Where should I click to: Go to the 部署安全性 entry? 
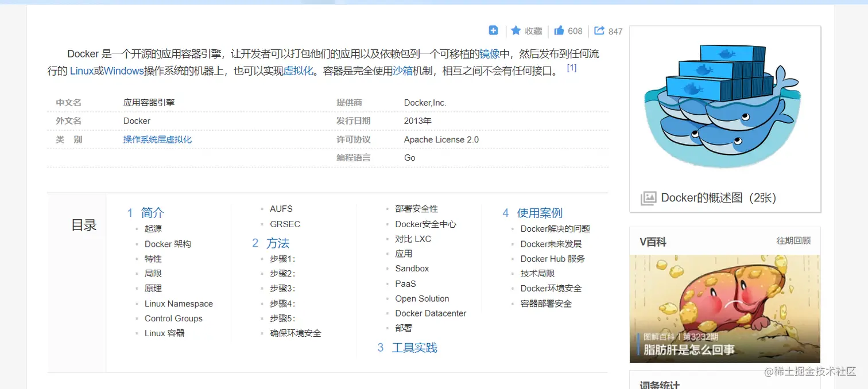point(417,209)
